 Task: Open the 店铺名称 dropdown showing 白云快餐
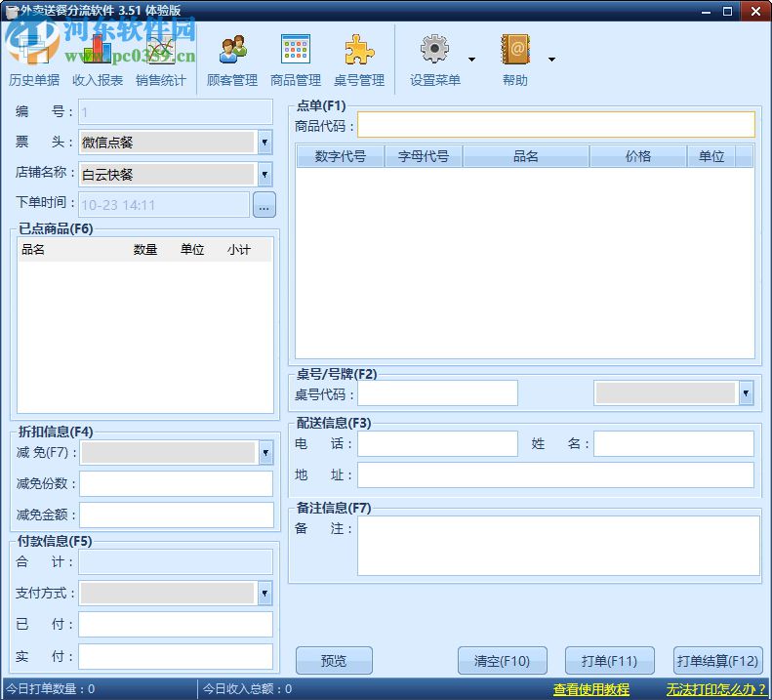(x=264, y=175)
